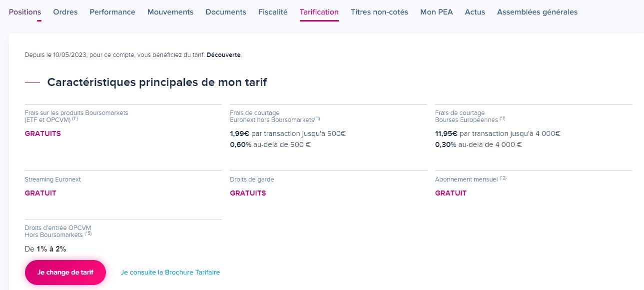Go to the Performance tab
The height and width of the screenshot is (290, 644).
click(x=112, y=12)
